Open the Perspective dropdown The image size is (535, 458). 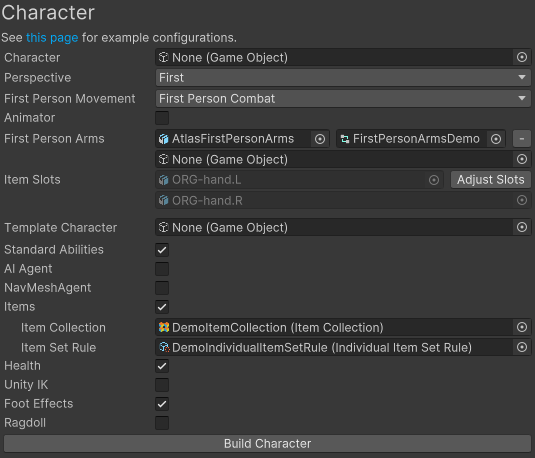point(343,78)
